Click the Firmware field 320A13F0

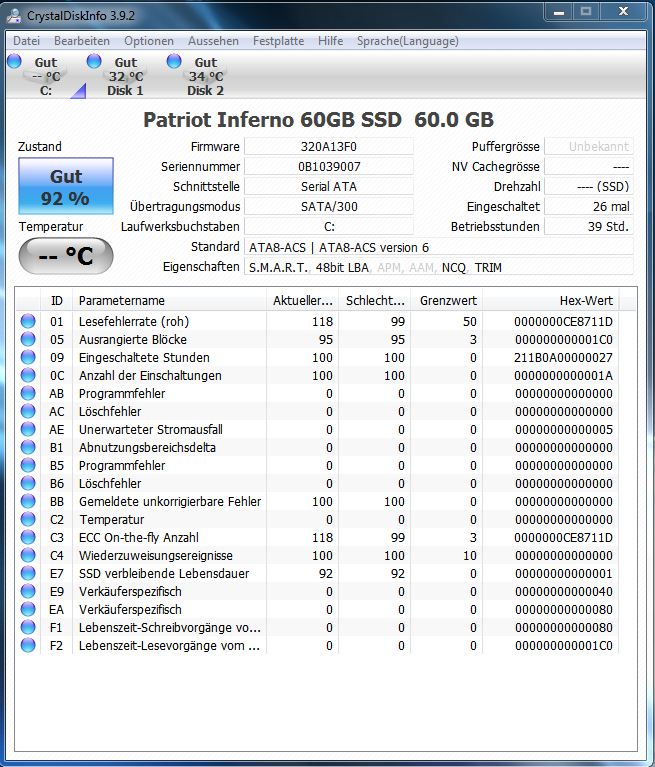329,146
